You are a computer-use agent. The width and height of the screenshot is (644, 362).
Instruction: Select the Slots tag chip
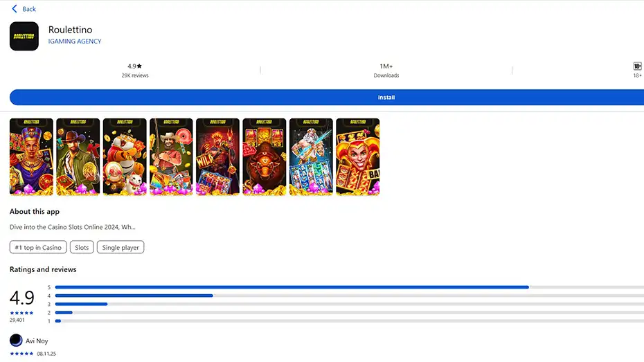tap(82, 247)
